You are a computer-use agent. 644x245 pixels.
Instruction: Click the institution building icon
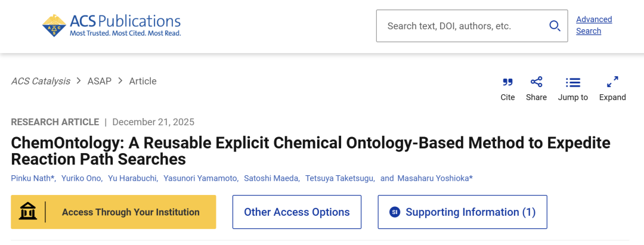(x=28, y=212)
